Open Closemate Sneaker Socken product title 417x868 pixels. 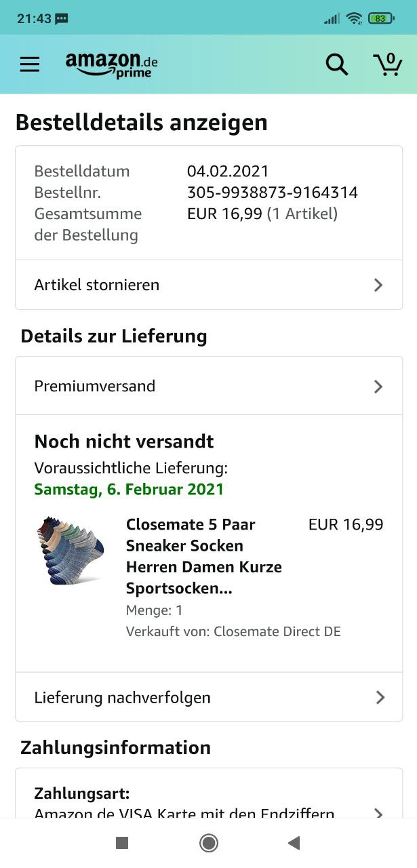[203, 556]
